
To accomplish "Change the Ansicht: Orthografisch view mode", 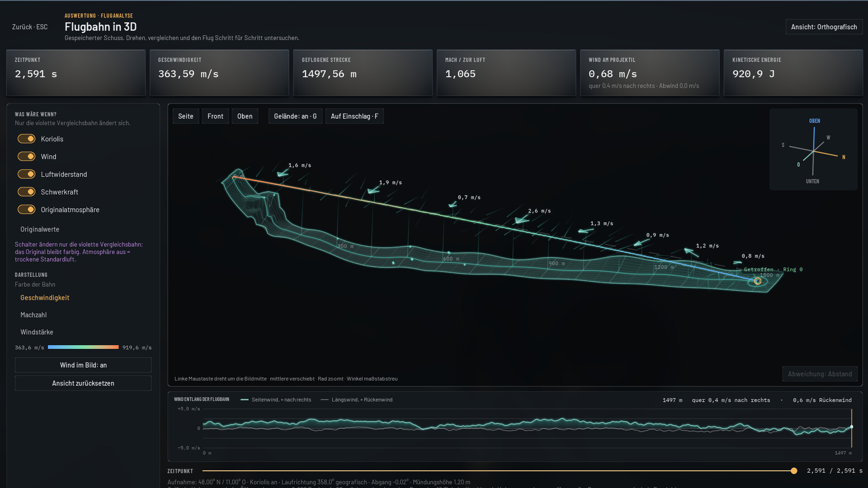I will pos(824,27).
